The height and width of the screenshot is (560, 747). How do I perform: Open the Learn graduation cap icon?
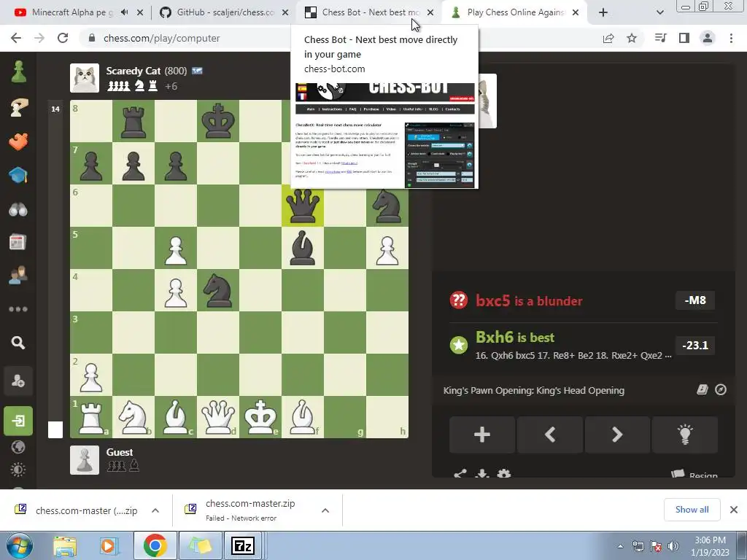tap(18, 175)
